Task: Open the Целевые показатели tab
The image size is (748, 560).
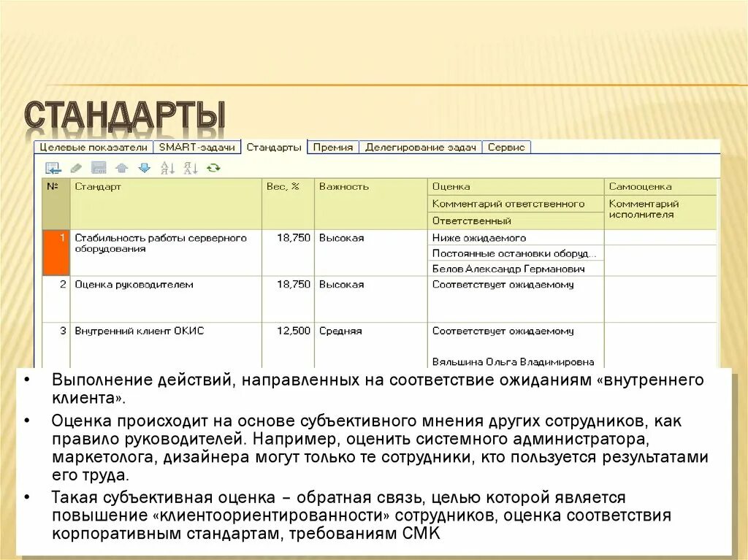Action: (93, 147)
